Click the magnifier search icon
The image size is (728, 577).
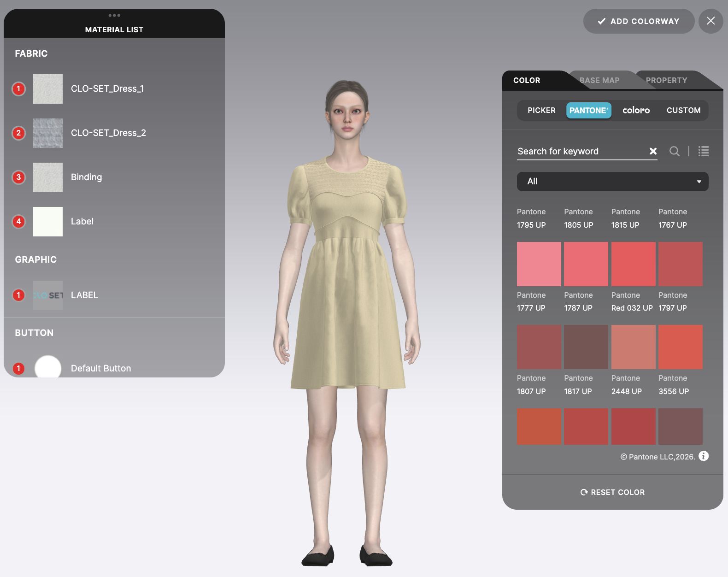tap(675, 151)
